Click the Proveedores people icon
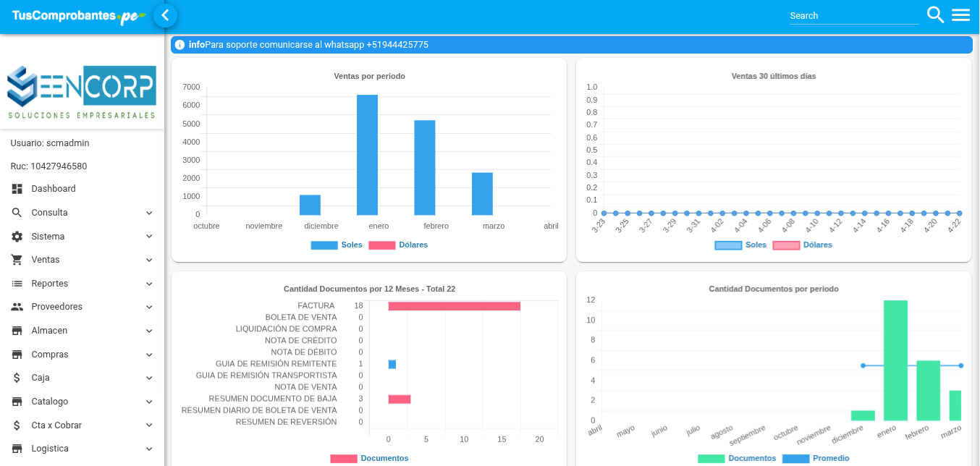Viewport: 980px width, 466px height. [x=17, y=307]
